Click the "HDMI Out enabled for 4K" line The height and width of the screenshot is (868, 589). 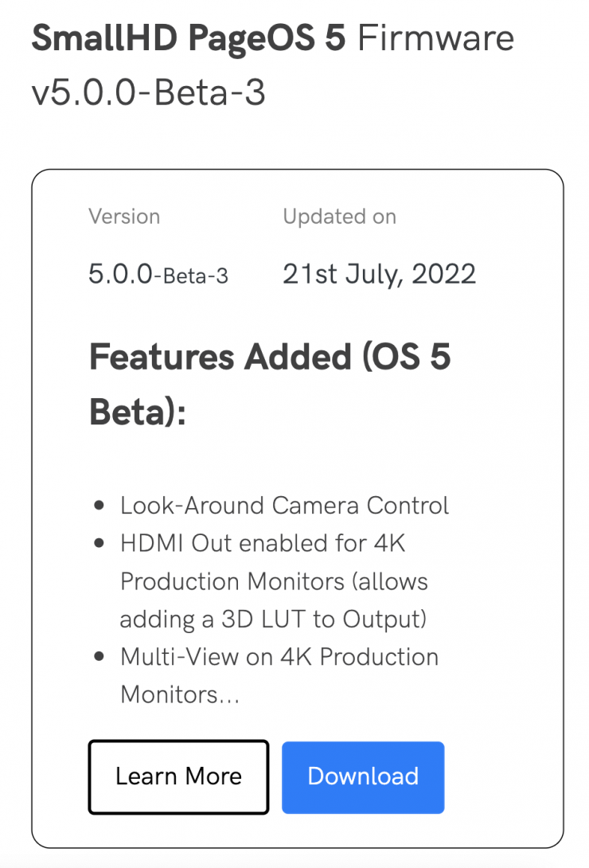263,544
